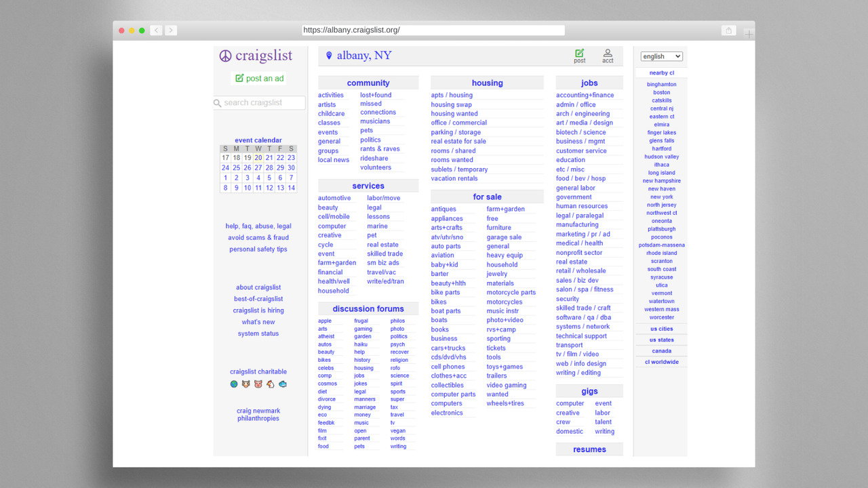Image resolution: width=868 pixels, height=488 pixels.
Task: Open the services category header
Action: point(368,186)
